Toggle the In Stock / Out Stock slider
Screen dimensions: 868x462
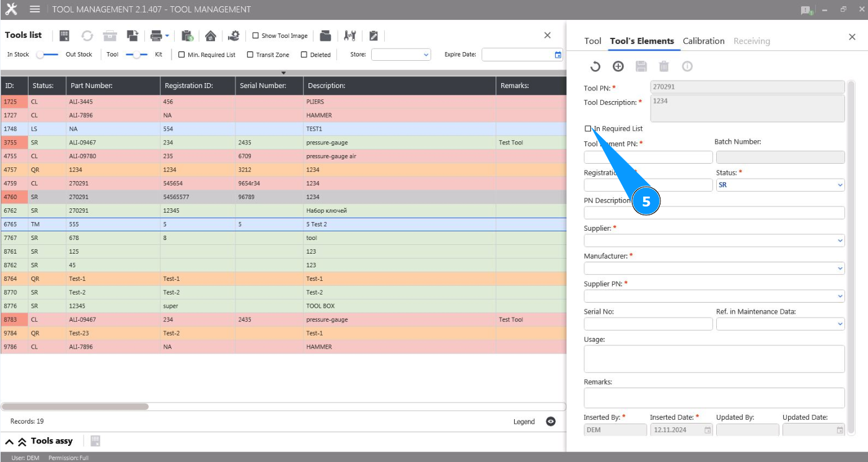pos(48,55)
